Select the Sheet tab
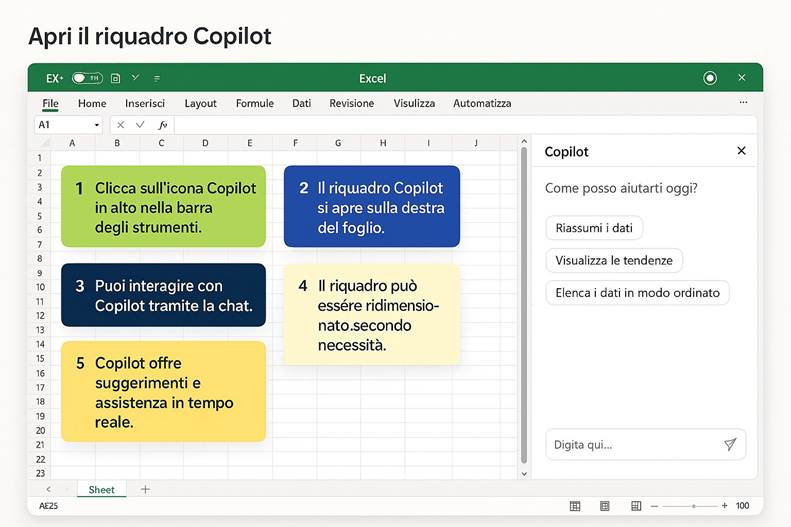This screenshot has width=791, height=527. [x=101, y=490]
